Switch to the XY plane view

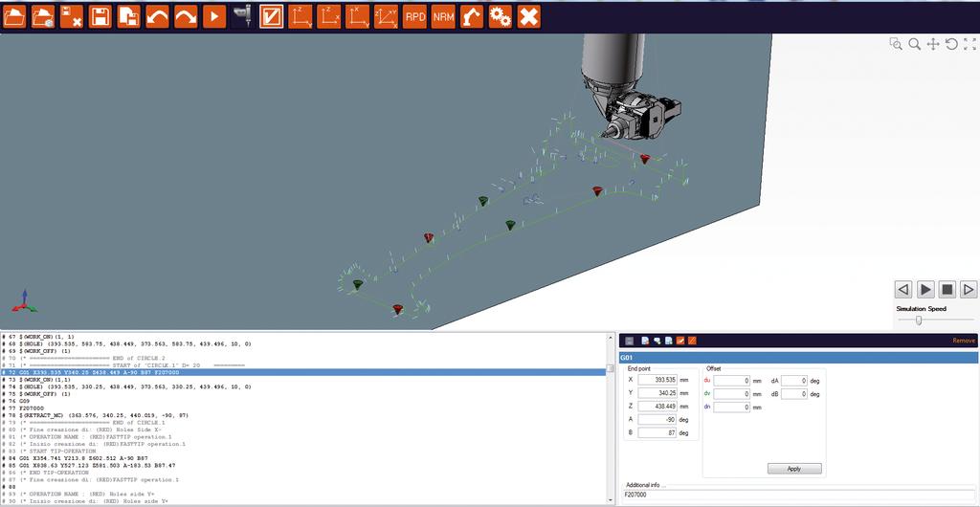pos(357,17)
